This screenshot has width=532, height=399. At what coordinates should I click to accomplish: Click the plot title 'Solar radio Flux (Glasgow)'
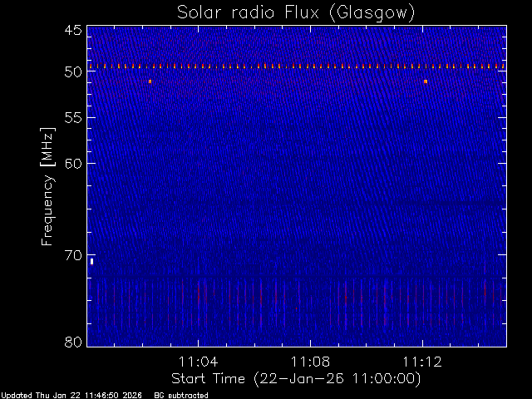click(x=296, y=13)
